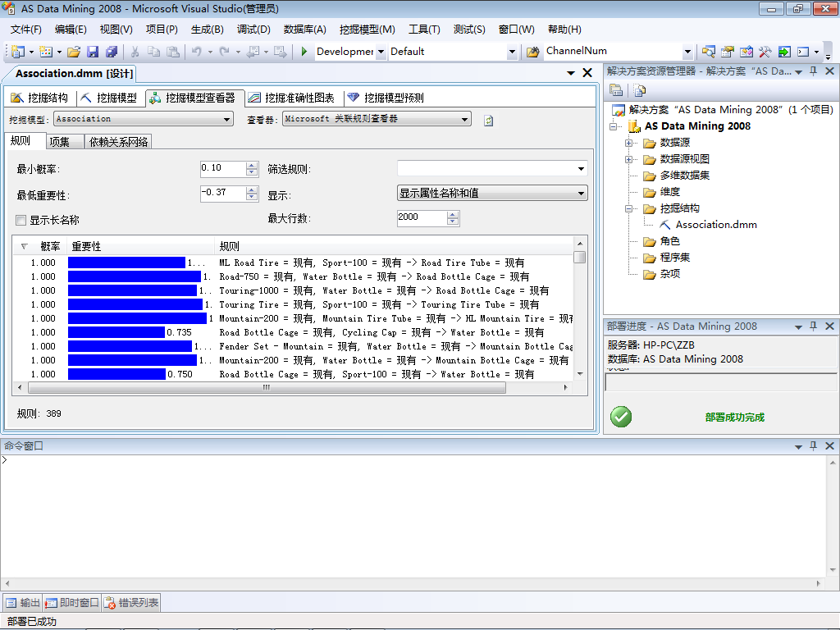Click the Navigate Forward icon
This screenshot has height=630, width=840.
coord(280,52)
